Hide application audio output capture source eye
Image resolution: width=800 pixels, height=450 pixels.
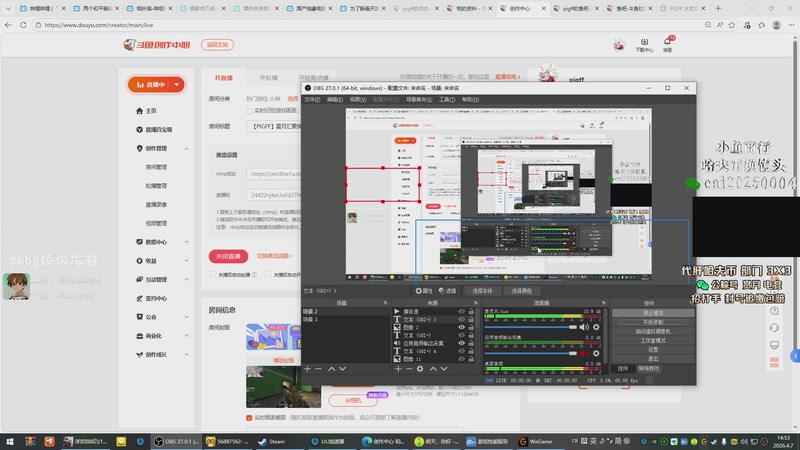(x=461, y=343)
